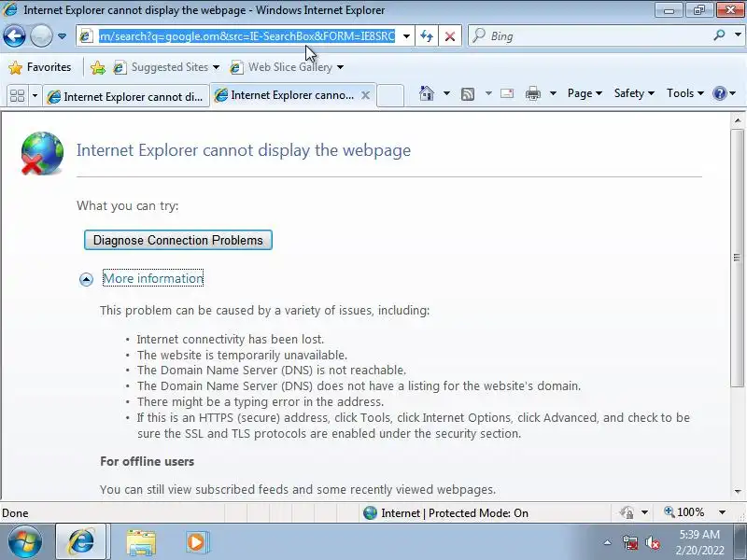The width and height of the screenshot is (747, 560).
Task: Click the Add to Favorites Bar star icon
Action: [98, 67]
